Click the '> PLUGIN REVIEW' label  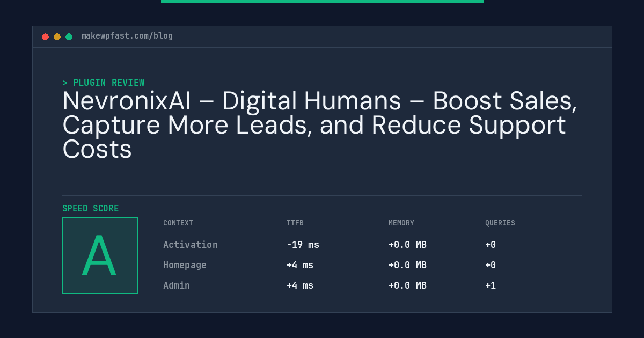pos(104,83)
